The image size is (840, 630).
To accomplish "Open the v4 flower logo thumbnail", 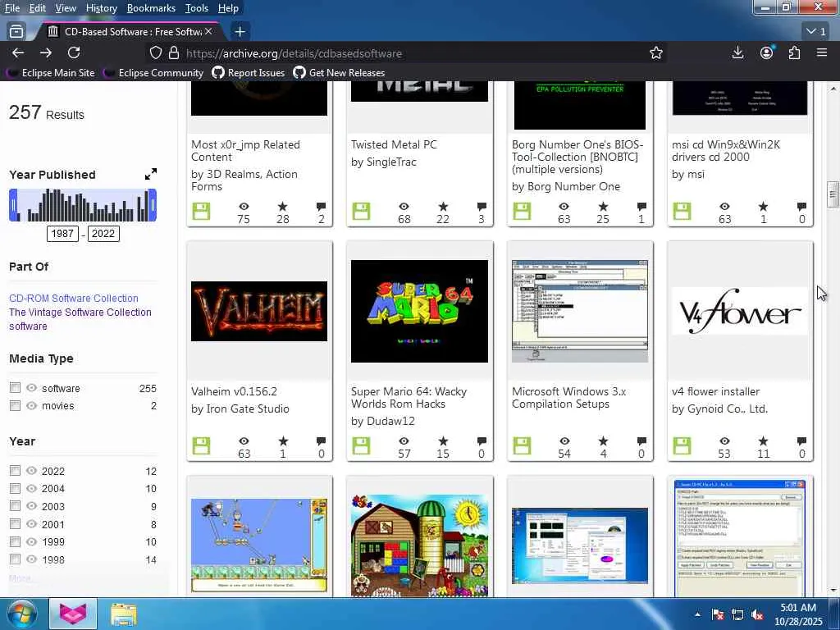I will (740, 311).
